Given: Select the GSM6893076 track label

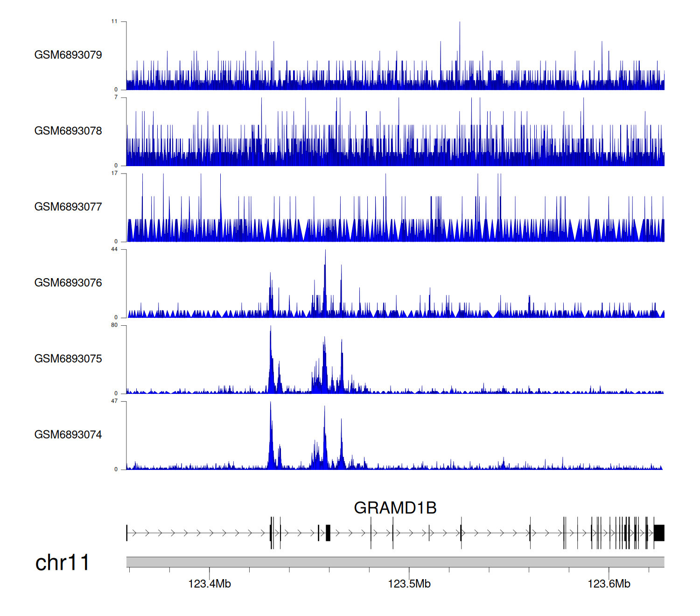Looking at the screenshot, I should coord(68,283).
